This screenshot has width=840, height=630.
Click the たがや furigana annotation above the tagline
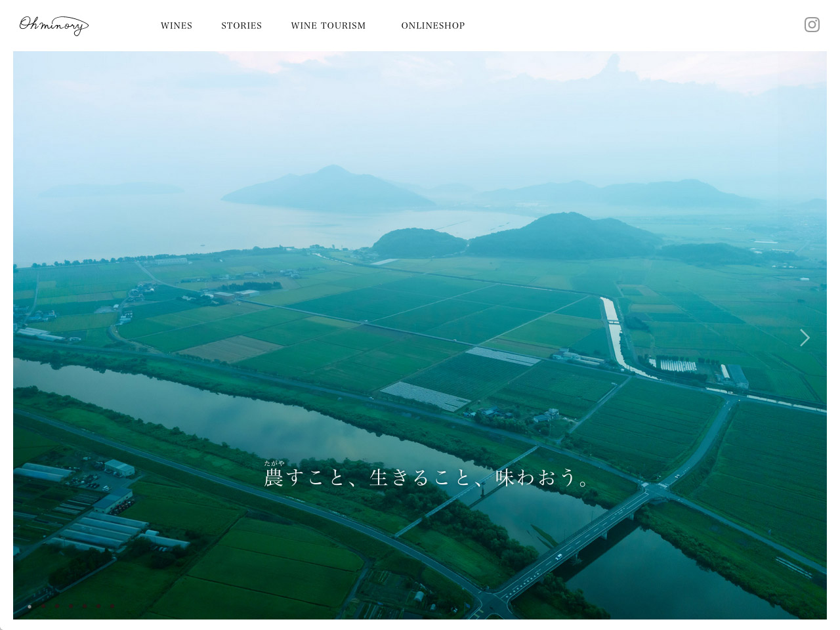tap(274, 463)
